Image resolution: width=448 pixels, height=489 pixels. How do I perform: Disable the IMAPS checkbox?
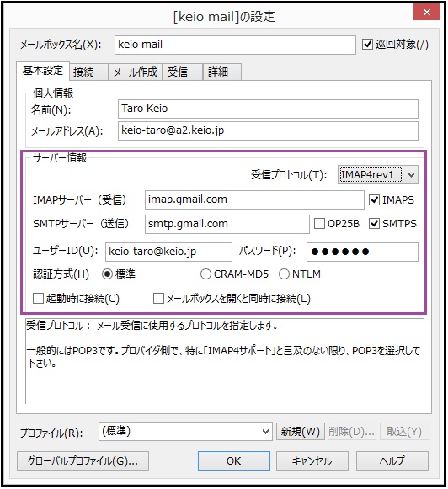click(374, 200)
